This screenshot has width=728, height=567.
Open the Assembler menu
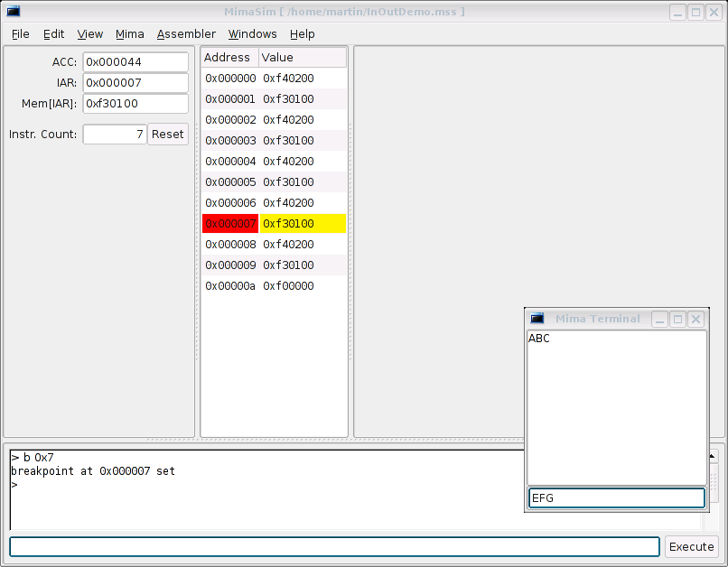click(186, 33)
